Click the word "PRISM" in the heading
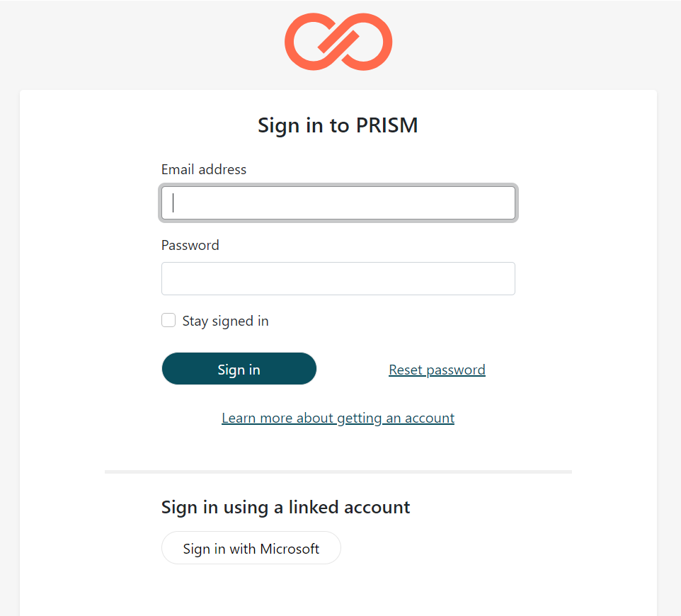The height and width of the screenshot is (616, 681). pyautogui.click(x=387, y=125)
